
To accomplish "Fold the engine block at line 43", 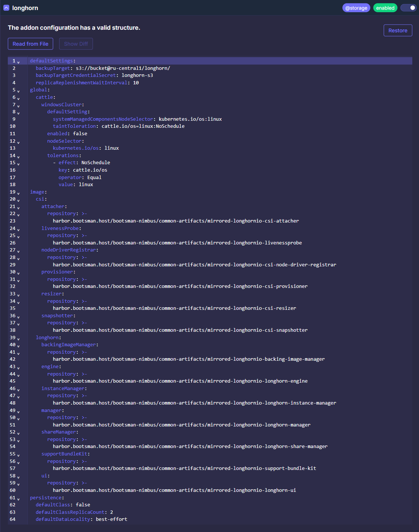I will pyautogui.click(x=18, y=368).
